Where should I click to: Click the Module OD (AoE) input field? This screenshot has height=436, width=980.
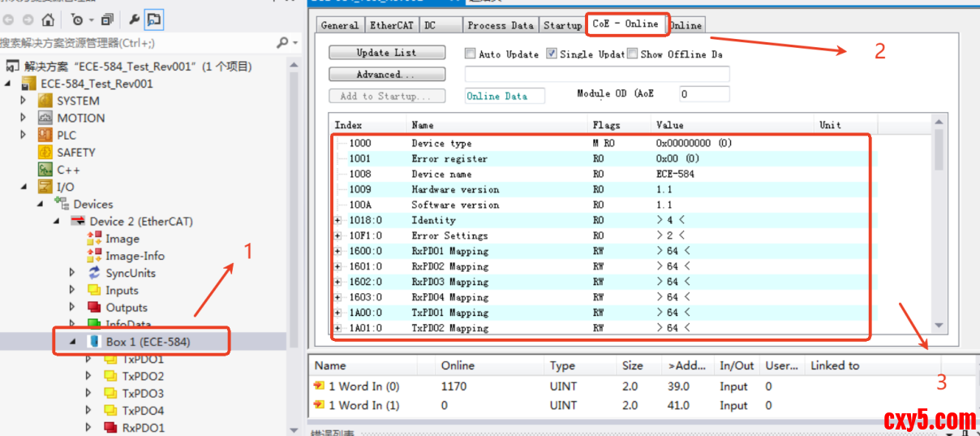point(704,94)
